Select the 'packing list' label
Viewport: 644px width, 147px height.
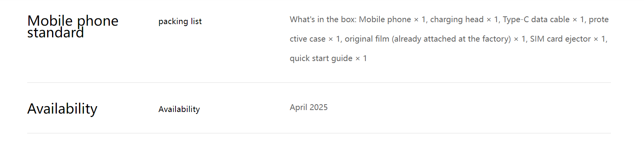click(x=180, y=21)
